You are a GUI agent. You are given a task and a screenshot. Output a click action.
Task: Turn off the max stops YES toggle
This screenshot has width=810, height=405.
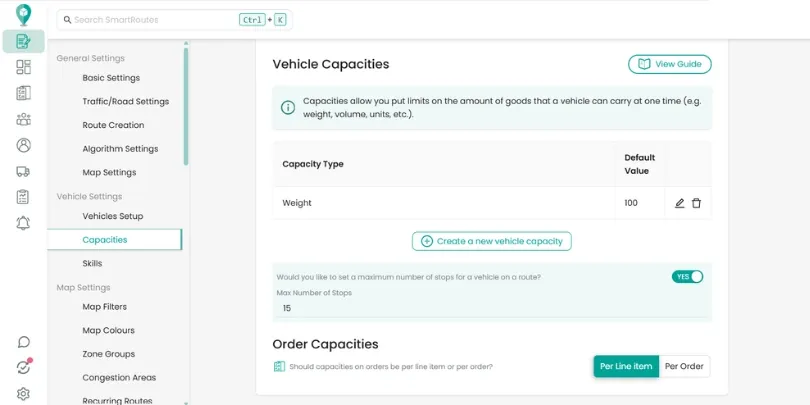coord(687,277)
